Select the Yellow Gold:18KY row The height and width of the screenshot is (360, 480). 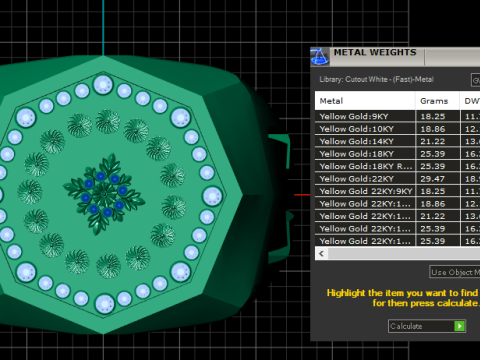pyautogui.click(x=397, y=154)
